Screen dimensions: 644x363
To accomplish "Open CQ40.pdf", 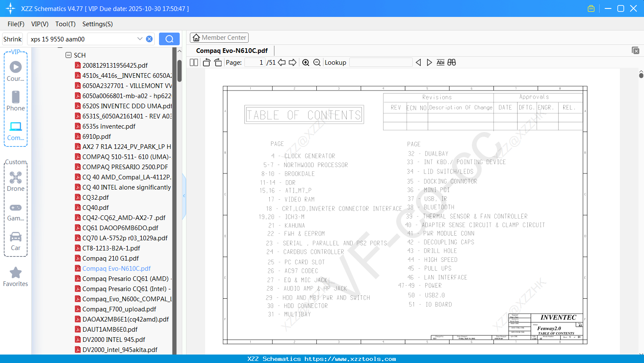I will tap(96, 208).
